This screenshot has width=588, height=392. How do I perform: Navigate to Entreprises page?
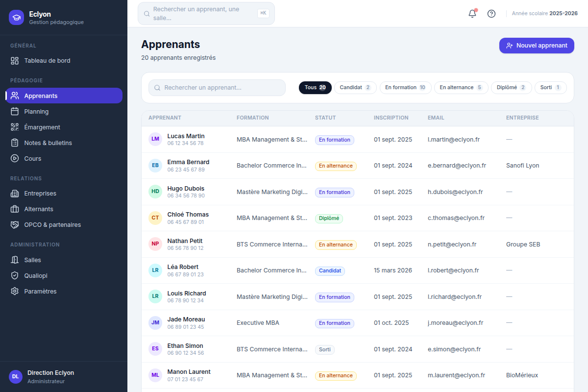pos(64,193)
